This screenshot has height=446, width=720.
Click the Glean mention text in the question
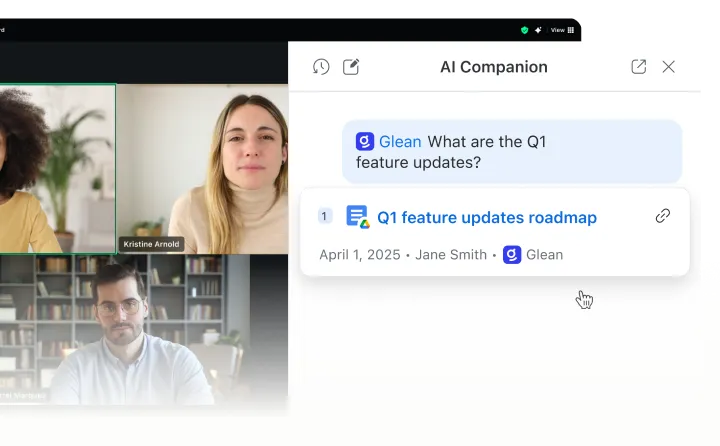tap(400, 141)
